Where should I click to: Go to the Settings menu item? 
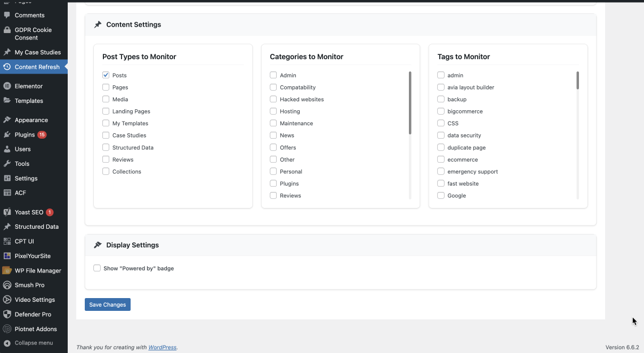26,179
